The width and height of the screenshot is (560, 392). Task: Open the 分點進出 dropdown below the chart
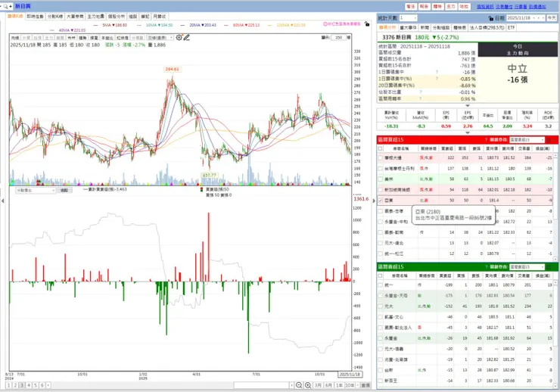[x=36, y=190]
